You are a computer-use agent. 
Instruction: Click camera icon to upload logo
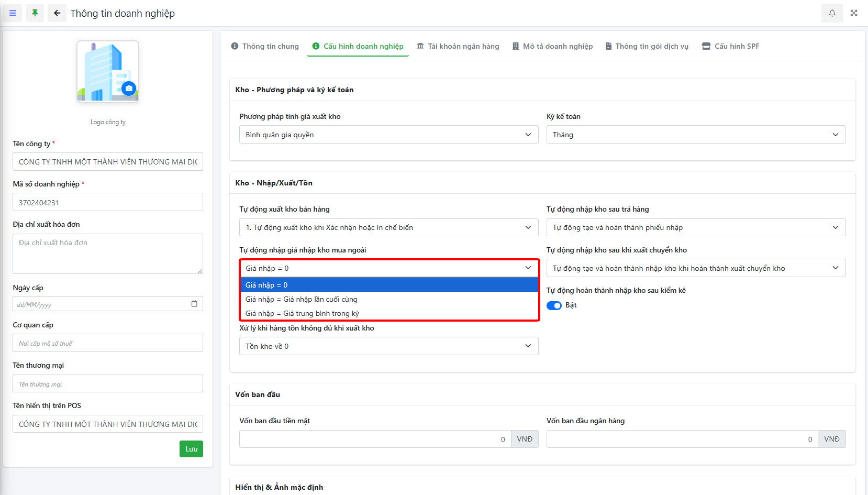[129, 89]
